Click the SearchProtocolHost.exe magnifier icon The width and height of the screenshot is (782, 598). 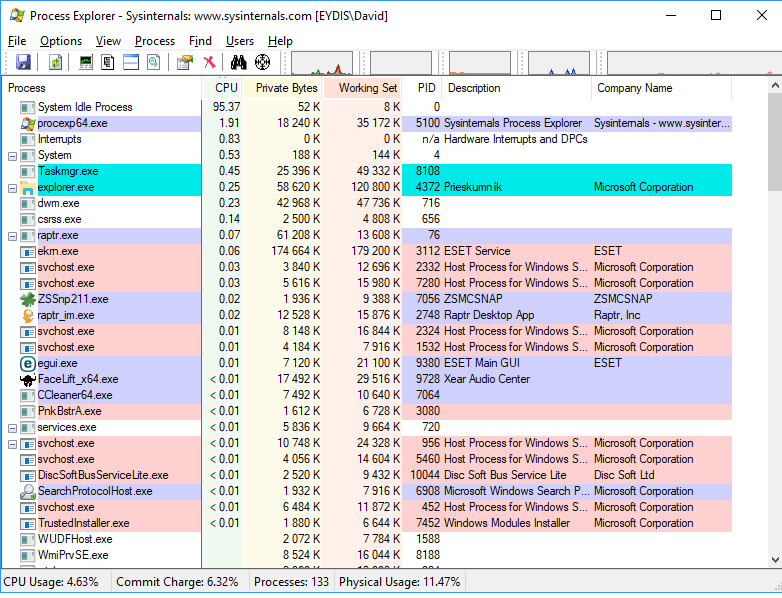[x=28, y=491]
